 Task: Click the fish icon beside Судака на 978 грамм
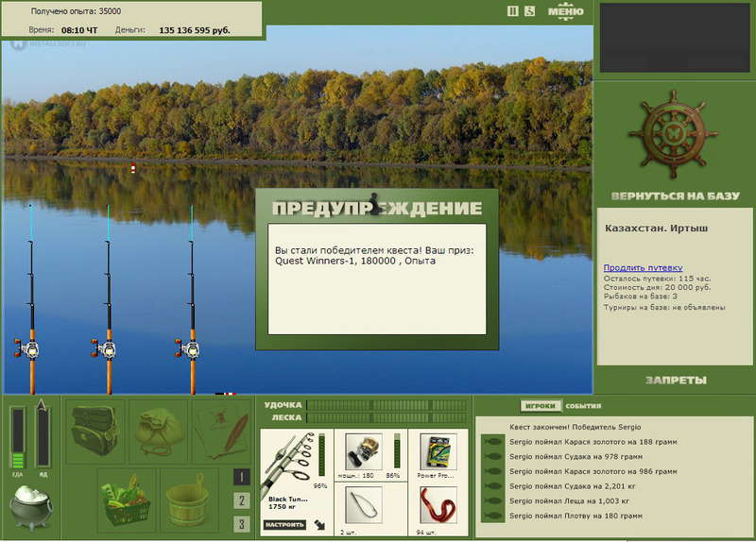click(x=492, y=456)
